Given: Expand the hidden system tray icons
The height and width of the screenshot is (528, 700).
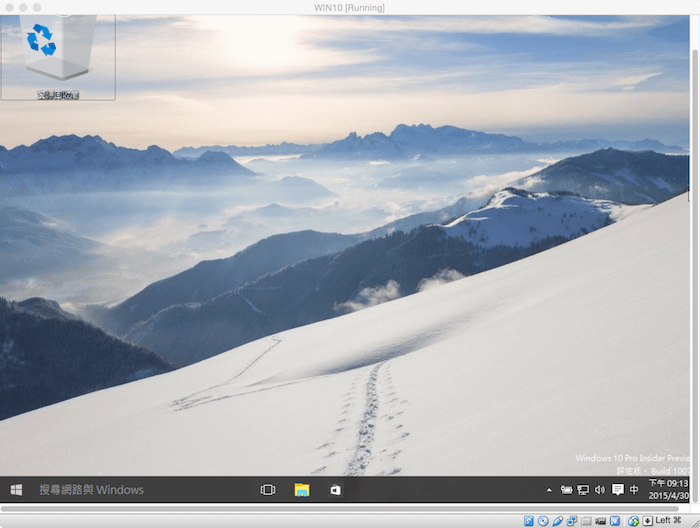Looking at the screenshot, I should point(548,490).
